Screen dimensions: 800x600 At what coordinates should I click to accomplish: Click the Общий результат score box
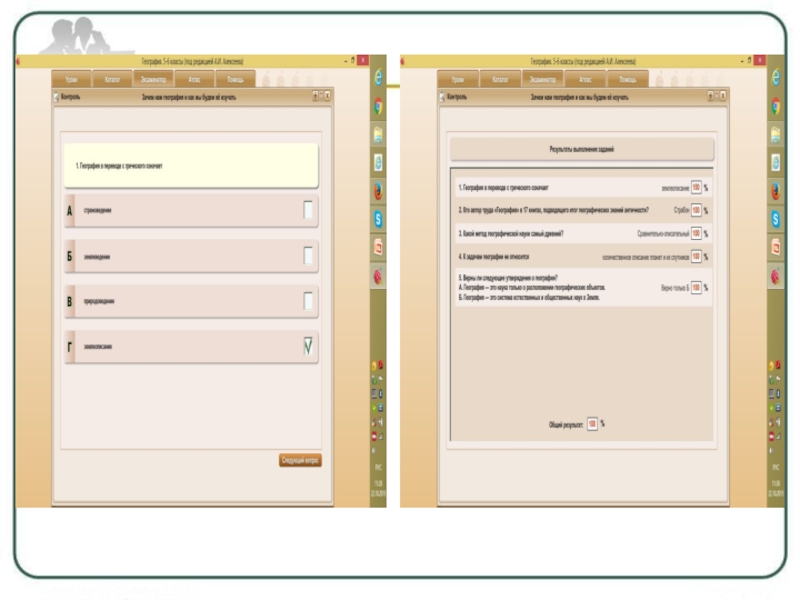[592, 424]
